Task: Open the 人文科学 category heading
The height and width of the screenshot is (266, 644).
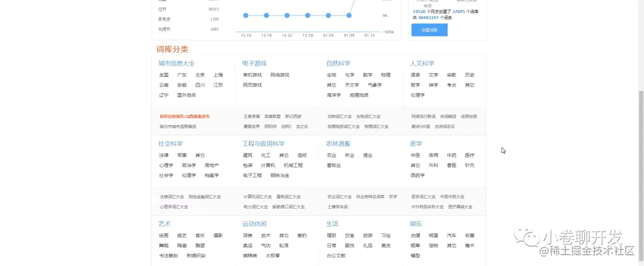Action: (422, 63)
